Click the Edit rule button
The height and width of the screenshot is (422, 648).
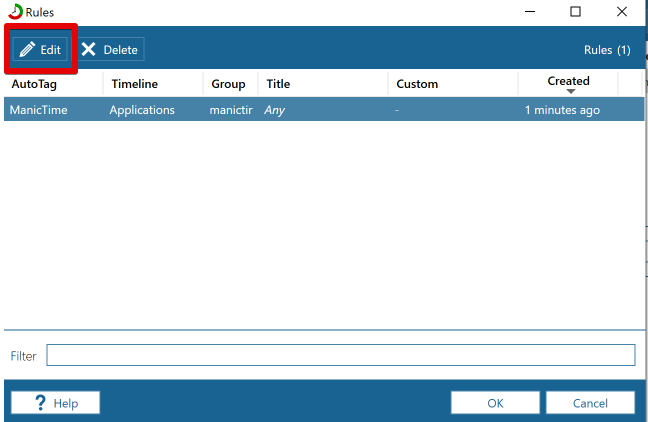(40, 50)
